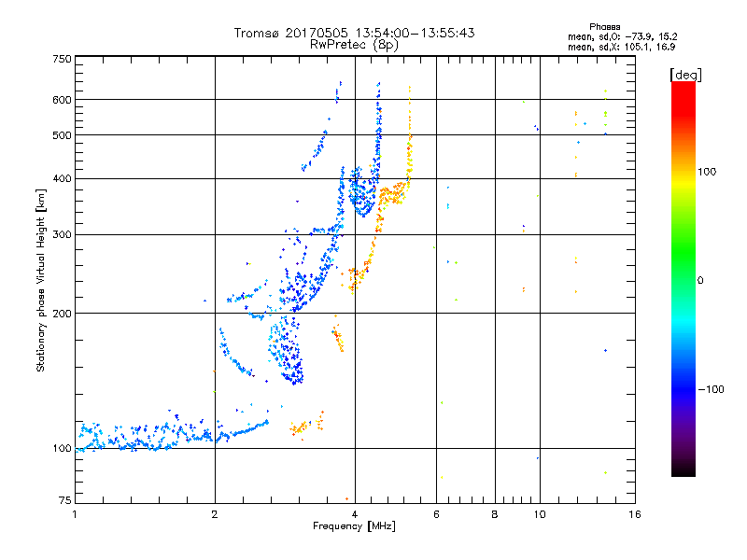The image size is (747, 560).
Task: Click the 'Frequency [MHz]' axis label
Action: (354, 526)
